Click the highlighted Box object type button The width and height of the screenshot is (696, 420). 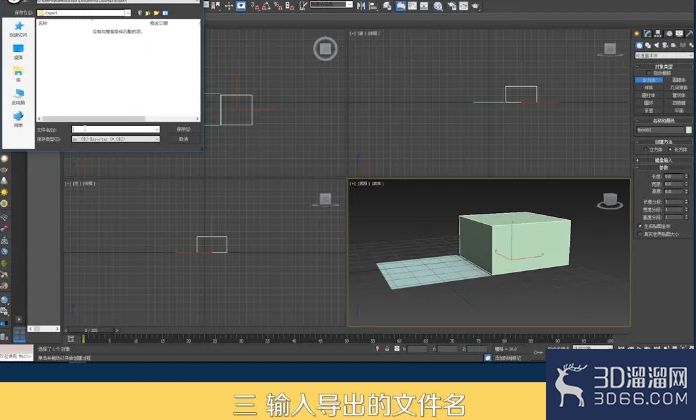[x=649, y=80]
